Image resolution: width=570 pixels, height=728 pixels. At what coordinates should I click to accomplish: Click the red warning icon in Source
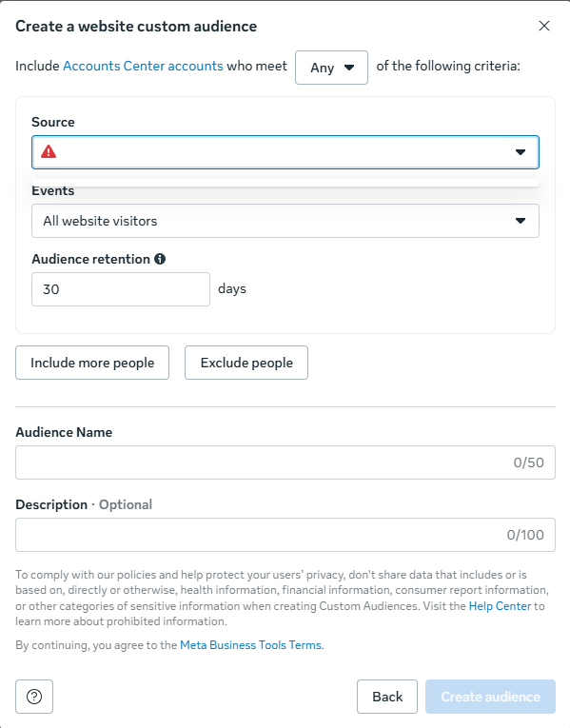(49, 152)
